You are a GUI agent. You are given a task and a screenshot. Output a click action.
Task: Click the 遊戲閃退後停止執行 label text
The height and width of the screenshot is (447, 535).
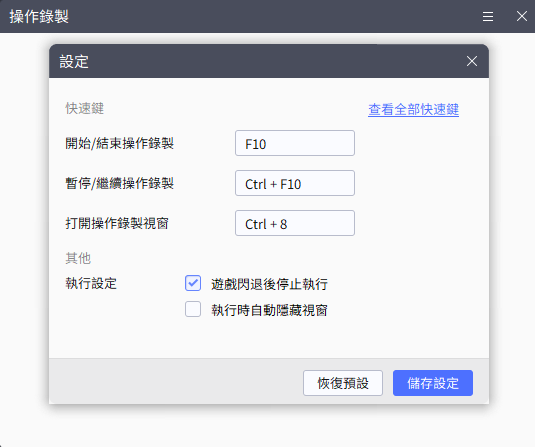pyautogui.click(x=270, y=284)
